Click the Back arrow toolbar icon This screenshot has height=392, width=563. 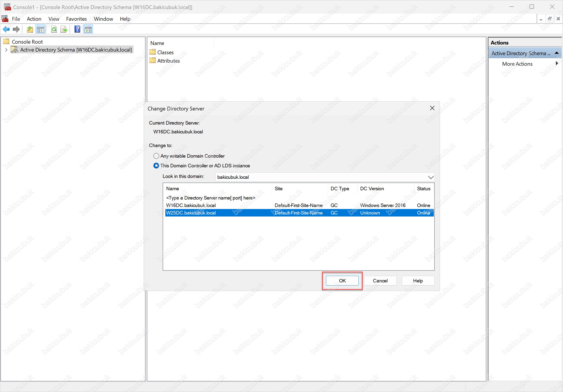point(6,30)
